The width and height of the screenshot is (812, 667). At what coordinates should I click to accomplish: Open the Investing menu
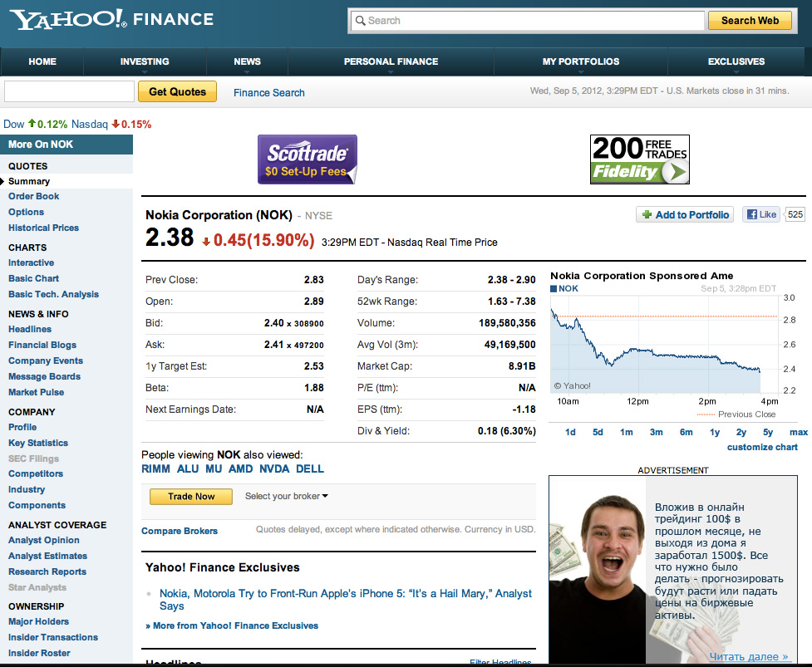(145, 61)
